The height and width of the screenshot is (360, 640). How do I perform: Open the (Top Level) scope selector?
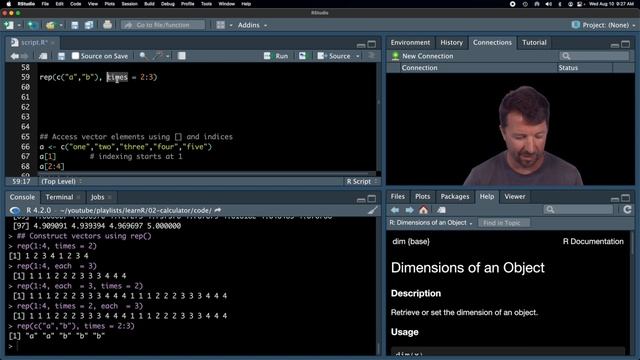coord(61,181)
